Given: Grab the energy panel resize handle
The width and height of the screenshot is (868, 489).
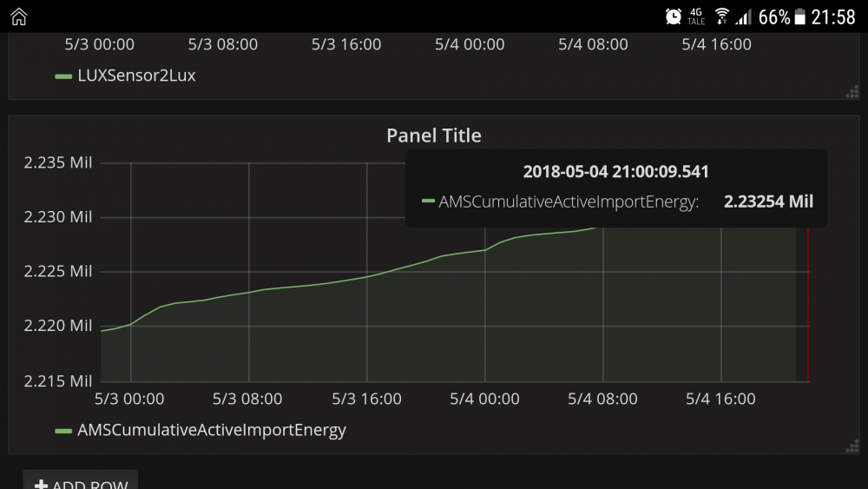Looking at the screenshot, I should tap(852, 446).
